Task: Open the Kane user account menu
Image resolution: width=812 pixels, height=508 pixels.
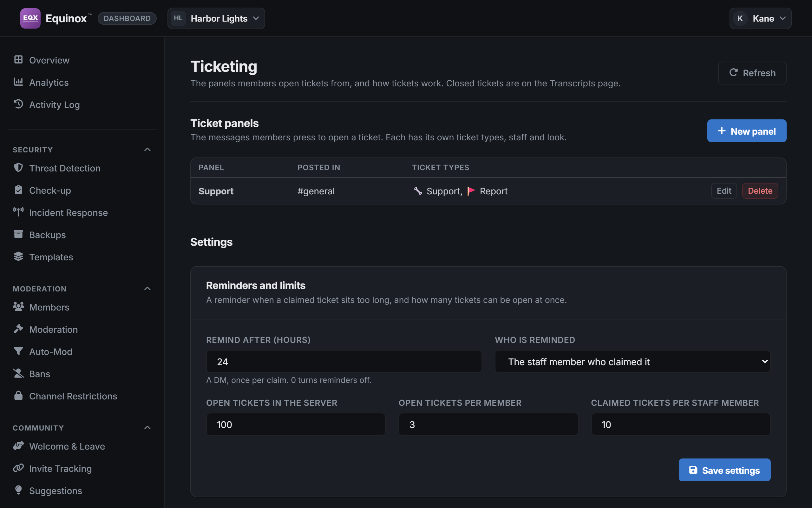Action: [x=760, y=18]
